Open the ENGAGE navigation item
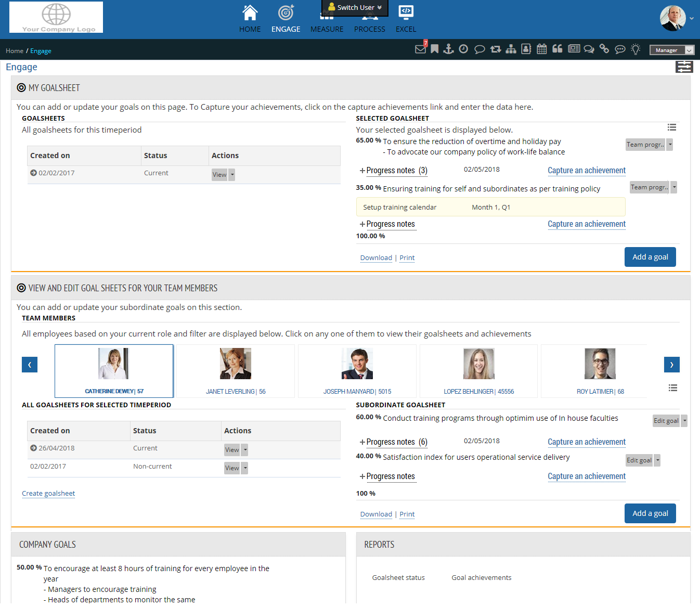The height and width of the screenshot is (607, 700). [x=286, y=19]
